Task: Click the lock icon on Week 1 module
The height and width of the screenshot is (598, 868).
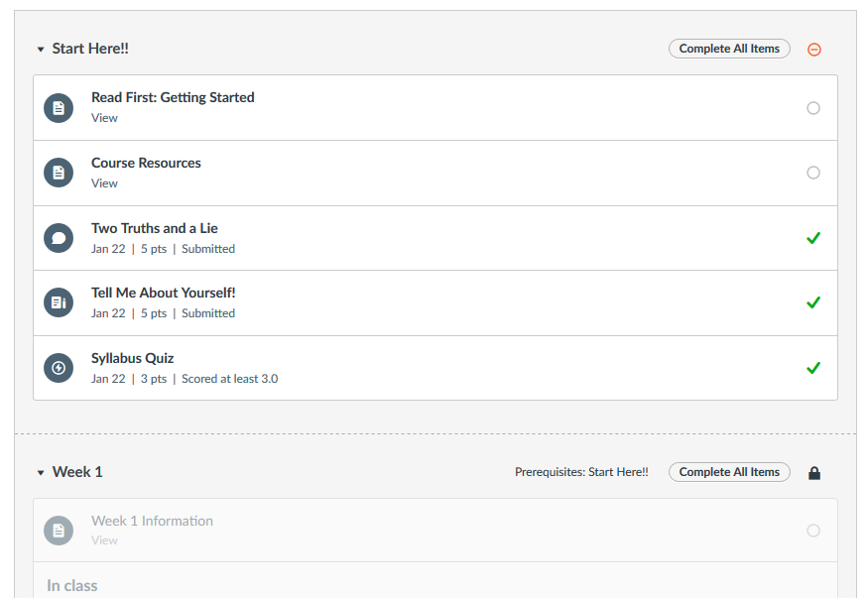Action: 814,473
